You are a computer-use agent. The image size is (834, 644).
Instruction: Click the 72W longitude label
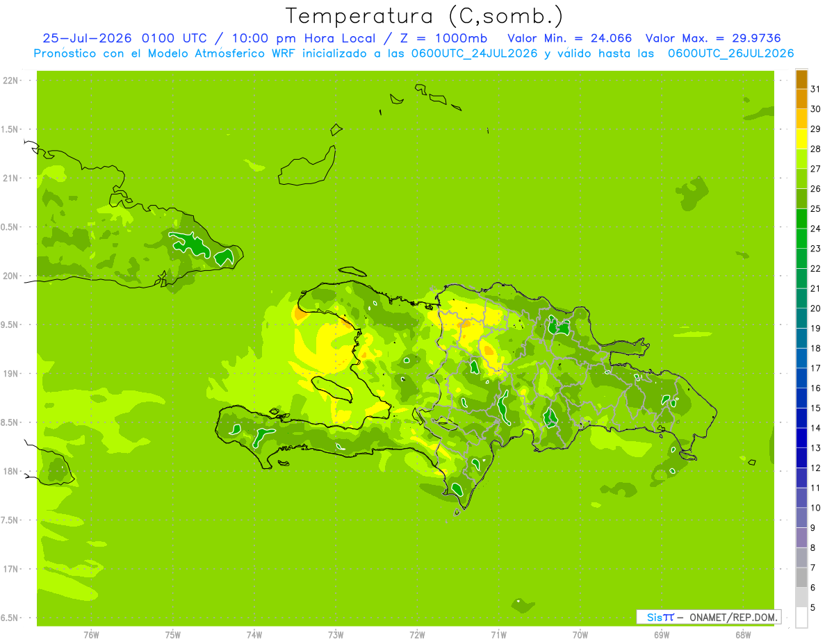pos(417,635)
